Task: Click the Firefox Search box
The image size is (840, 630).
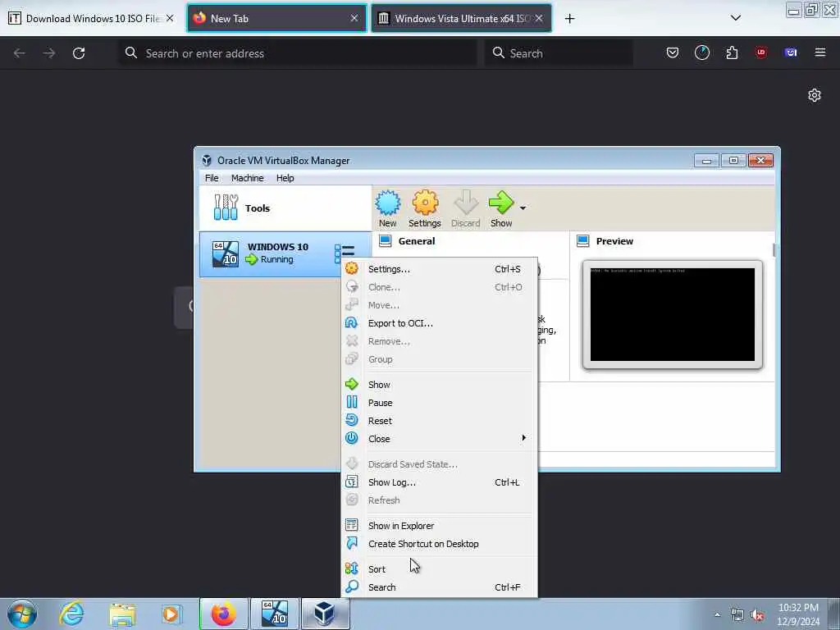Action: click(559, 53)
